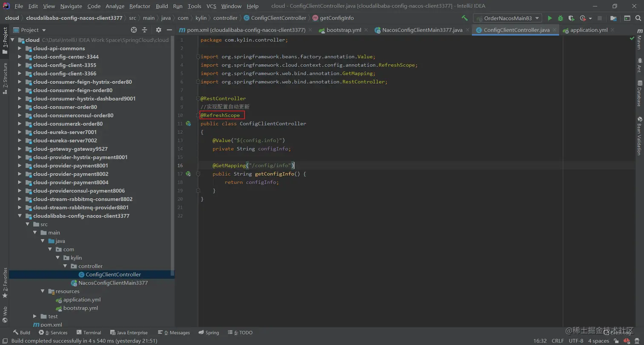
Task: Open the profiler dropdown arrow
Action: [x=590, y=19]
